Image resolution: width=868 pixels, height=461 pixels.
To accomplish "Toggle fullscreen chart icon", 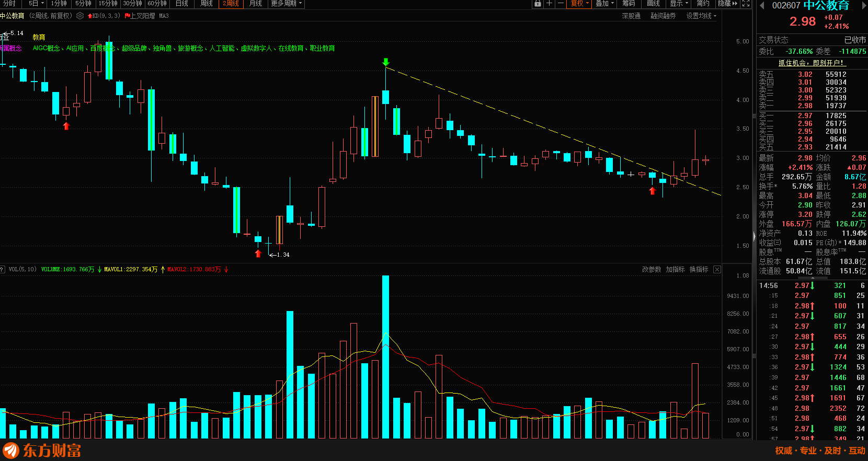I will tap(746, 3).
